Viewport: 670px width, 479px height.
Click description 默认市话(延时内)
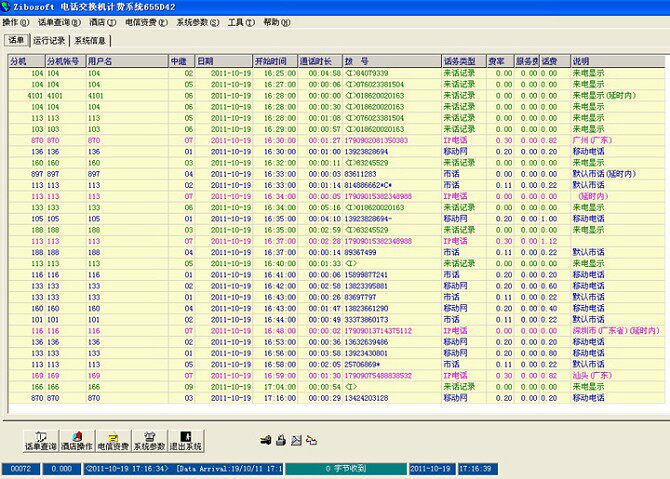pyautogui.click(x=604, y=174)
